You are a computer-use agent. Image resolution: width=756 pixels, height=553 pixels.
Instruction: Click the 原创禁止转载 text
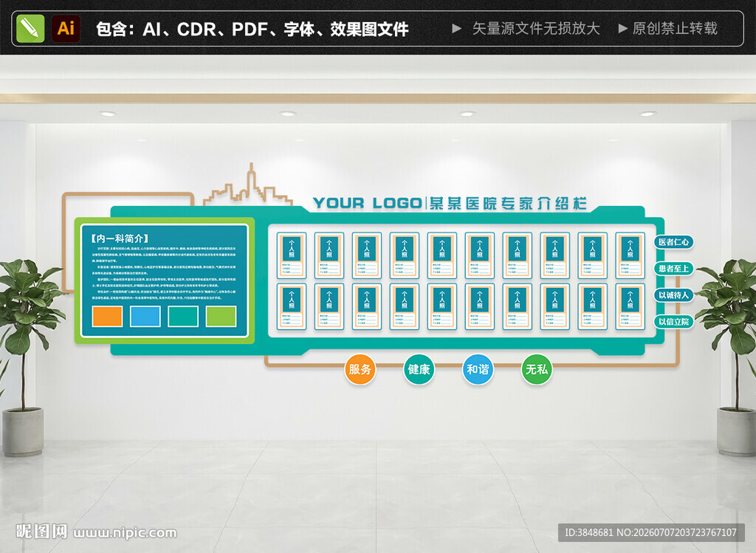[675, 29]
